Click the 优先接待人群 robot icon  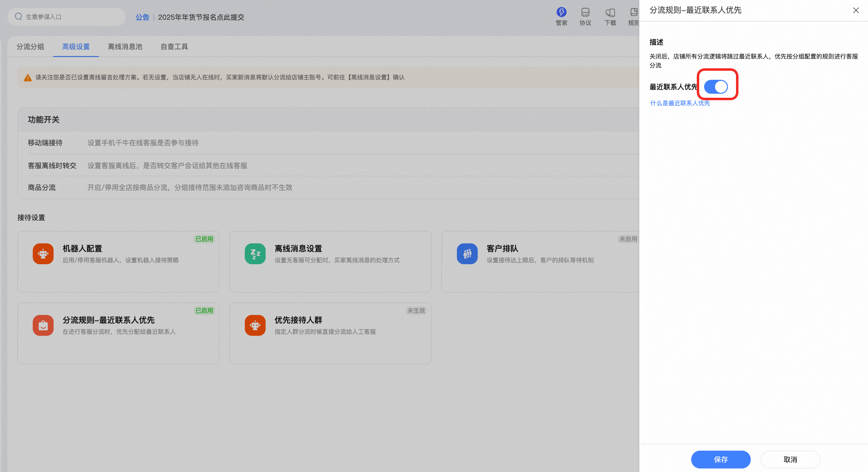(x=255, y=325)
